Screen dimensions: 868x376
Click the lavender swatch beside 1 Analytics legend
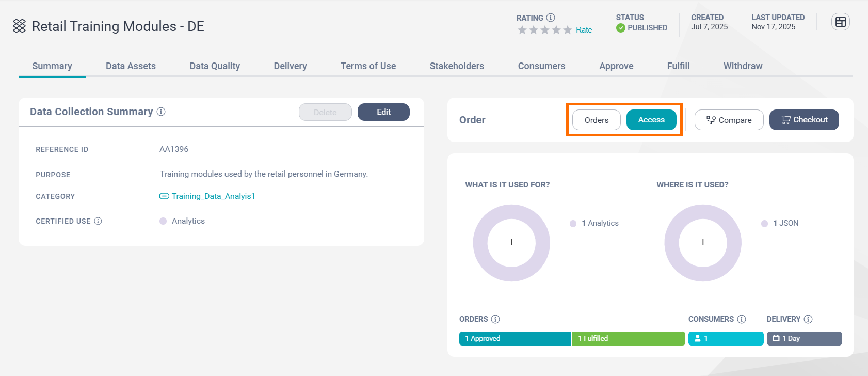573,224
